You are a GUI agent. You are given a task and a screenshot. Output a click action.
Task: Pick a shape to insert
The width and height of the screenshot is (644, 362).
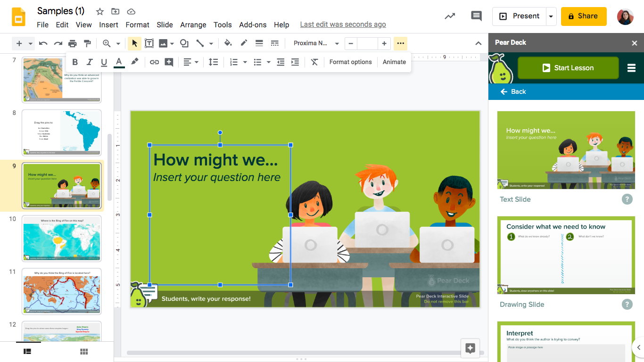(184, 43)
